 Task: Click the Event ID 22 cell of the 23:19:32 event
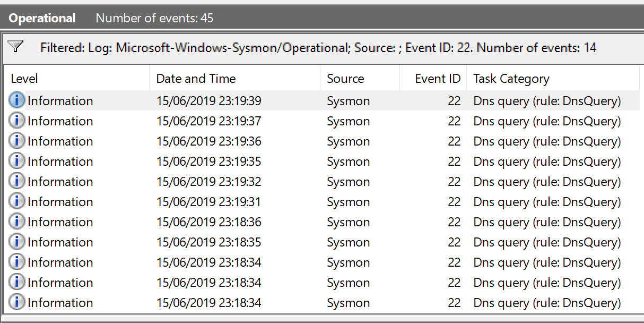(x=454, y=182)
